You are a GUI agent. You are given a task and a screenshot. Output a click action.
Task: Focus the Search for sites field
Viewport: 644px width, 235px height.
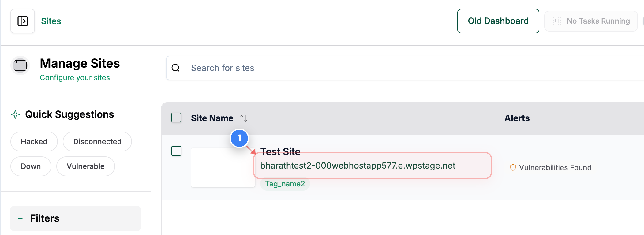click(405, 68)
